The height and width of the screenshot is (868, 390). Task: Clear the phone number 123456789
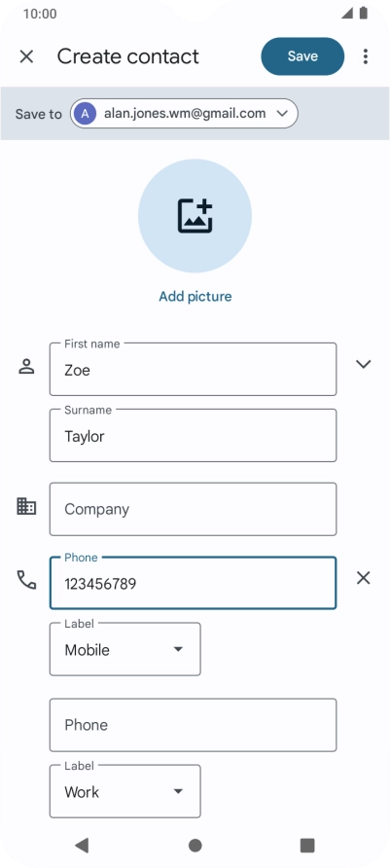(364, 578)
